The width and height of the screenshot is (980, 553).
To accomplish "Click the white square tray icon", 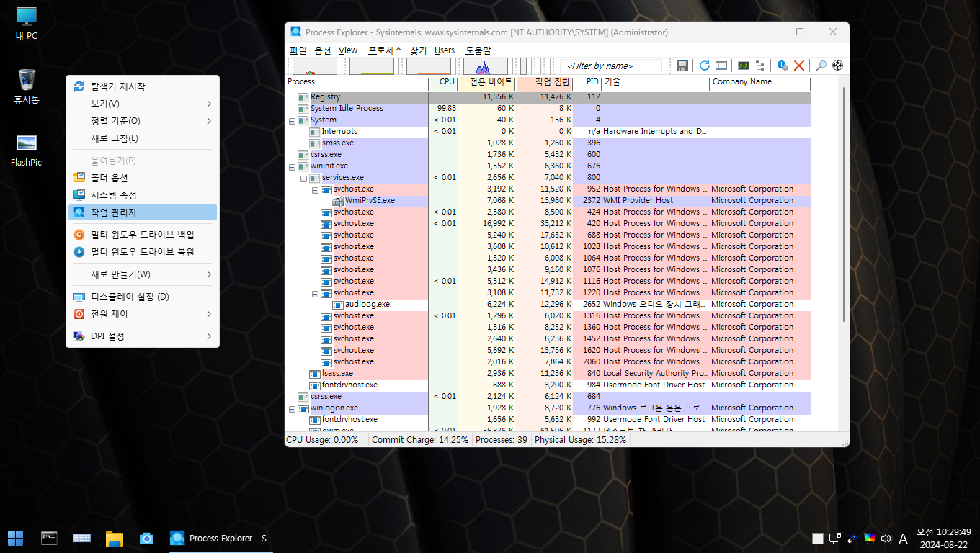I will (x=817, y=538).
